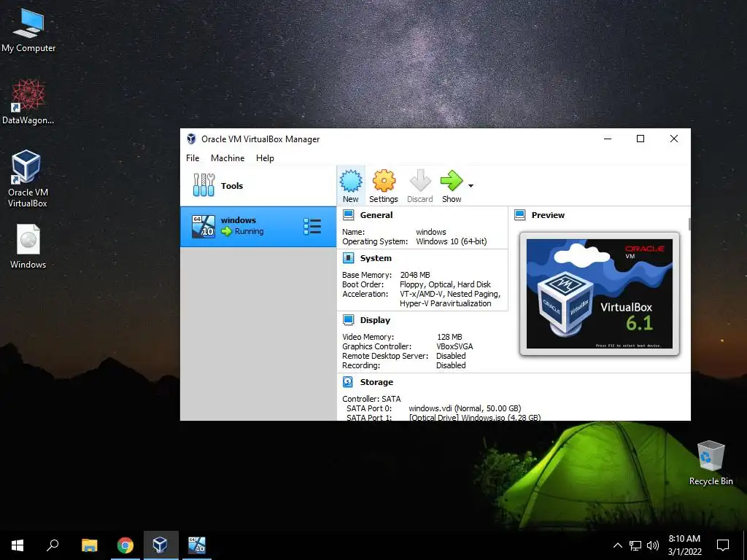This screenshot has height=560, width=747.
Task: Click the Running status arrow icon
Action: pos(227,231)
